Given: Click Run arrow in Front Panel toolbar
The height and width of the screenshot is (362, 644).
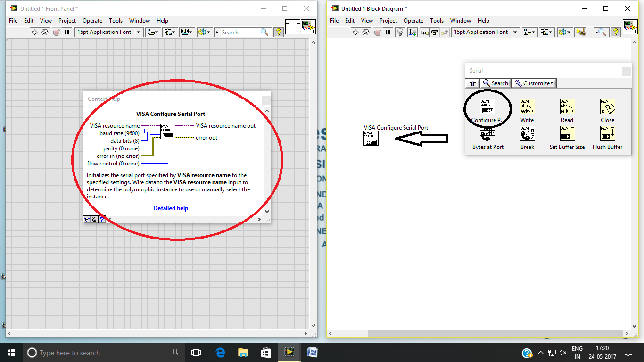Looking at the screenshot, I should click(34, 32).
